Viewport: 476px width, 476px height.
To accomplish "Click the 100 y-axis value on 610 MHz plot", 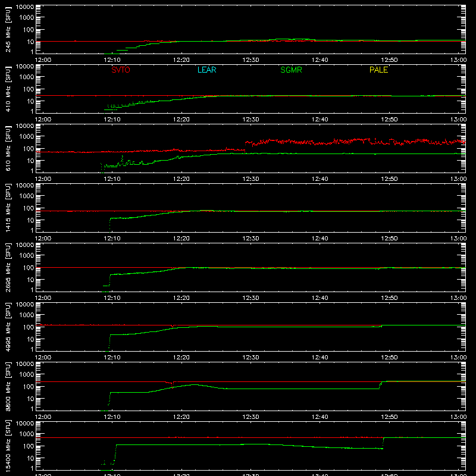I will (x=29, y=149).
